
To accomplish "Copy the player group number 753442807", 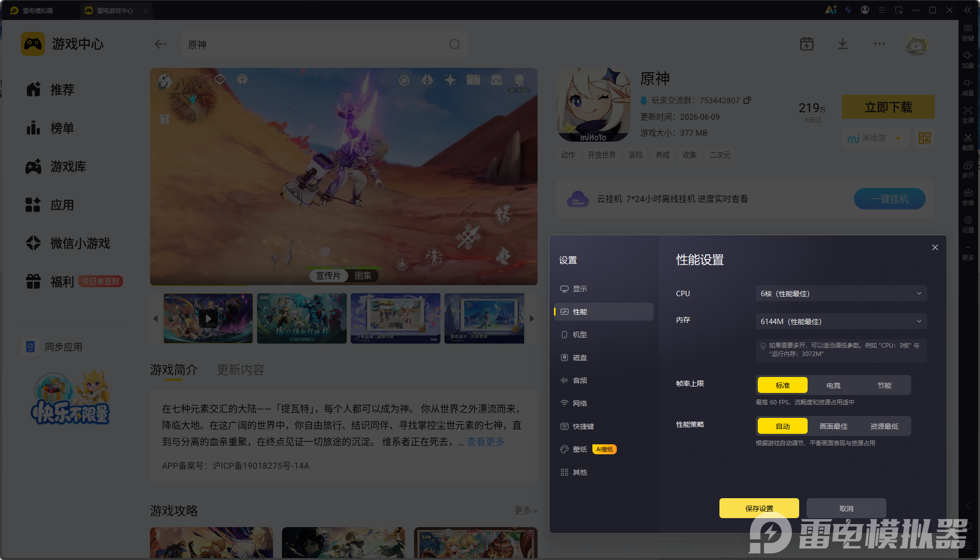I will coord(747,100).
